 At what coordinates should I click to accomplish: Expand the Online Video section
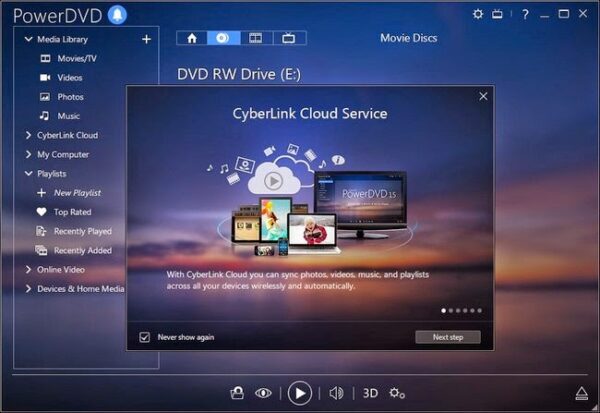tap(28, 269)
